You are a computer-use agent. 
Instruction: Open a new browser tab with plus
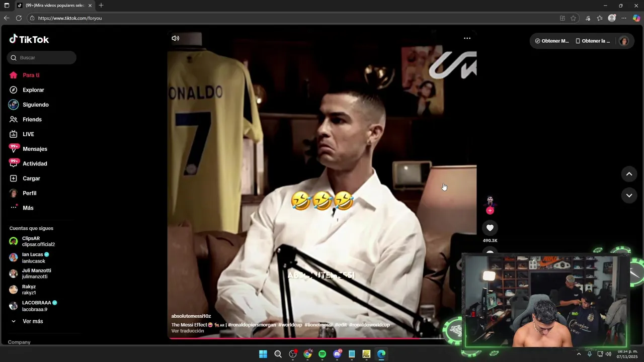coord(101,6)
